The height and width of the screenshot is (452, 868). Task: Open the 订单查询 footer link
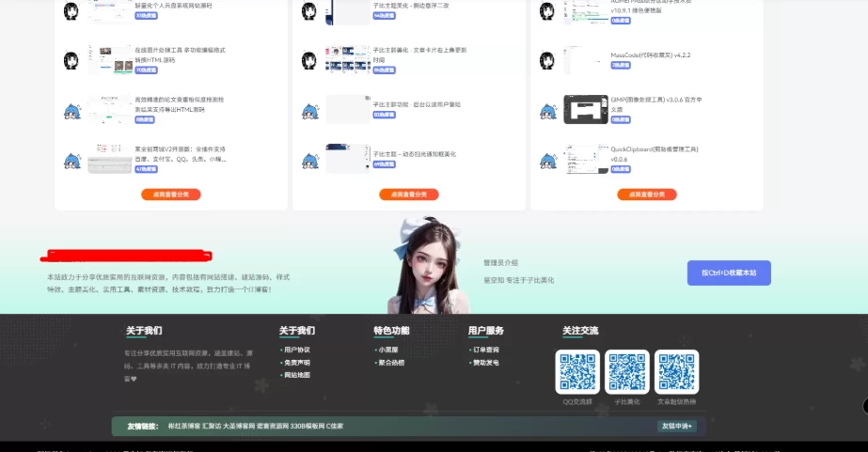tap(486, 350)
